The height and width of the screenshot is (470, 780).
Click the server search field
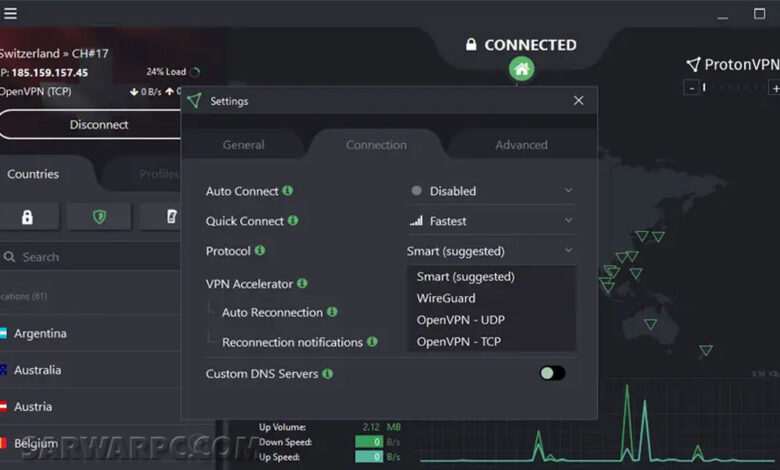point(91,257)
